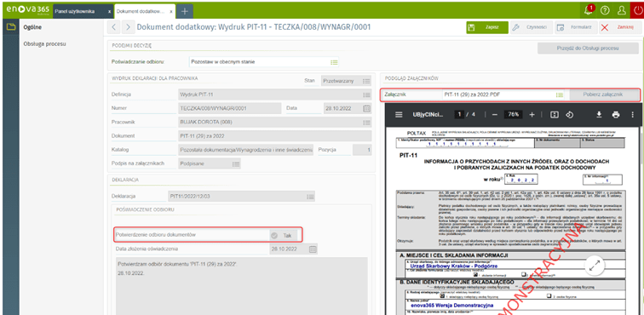Click the confirmation note text area
The width and height of the screenshot is (644, 315).
click(x=242, y=286)
